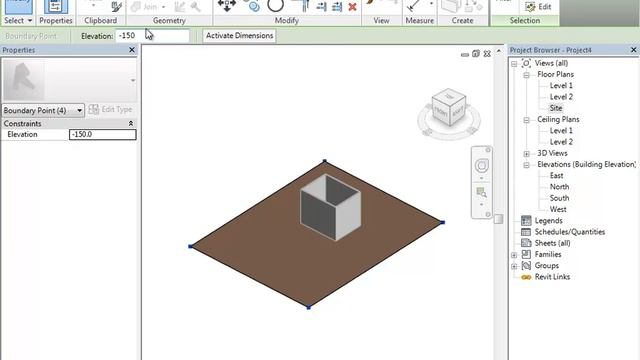Open the East elevation view

pos(556,176)
